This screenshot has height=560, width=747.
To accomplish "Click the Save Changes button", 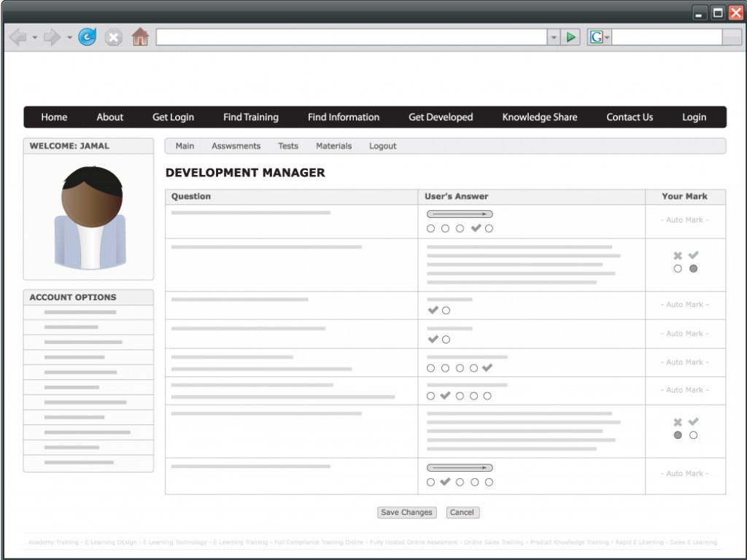I will pyautogui.click(x=407, y=513).
